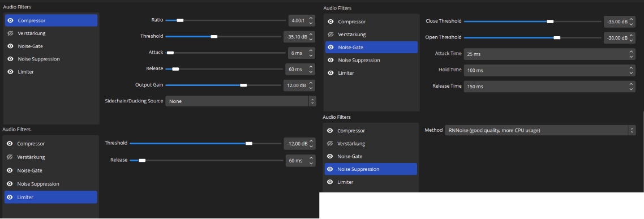This screenshot has height=219, width=644.
Task: Select Noise Suppression filter name in Compressor-selected panel
Action: coord(38,59)
